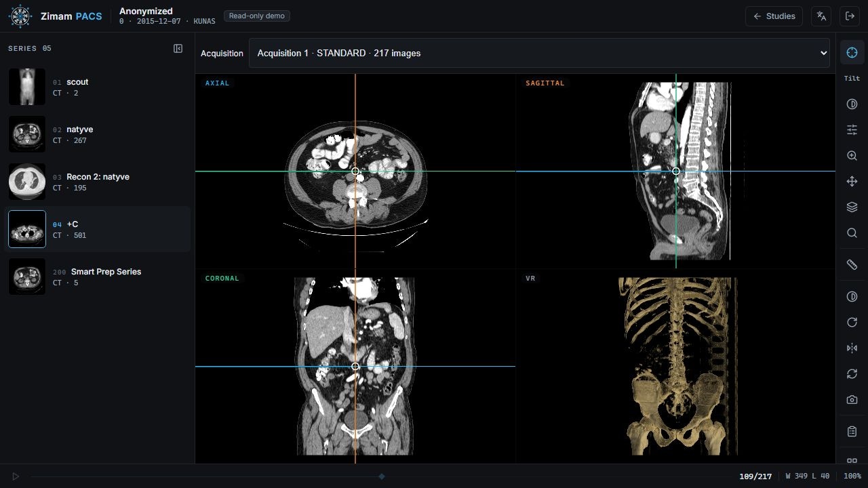Collapse the series sidebar panel

178,49
